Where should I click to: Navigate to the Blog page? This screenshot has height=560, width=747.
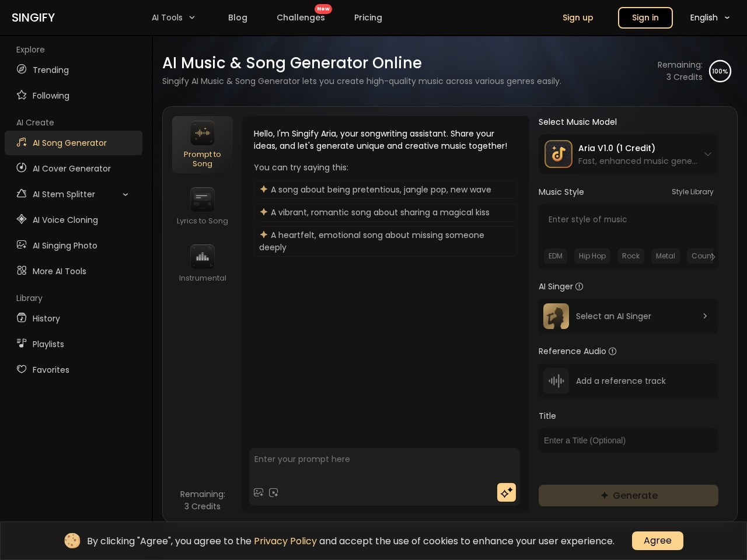pyautogui.click(x=238, y=17)
